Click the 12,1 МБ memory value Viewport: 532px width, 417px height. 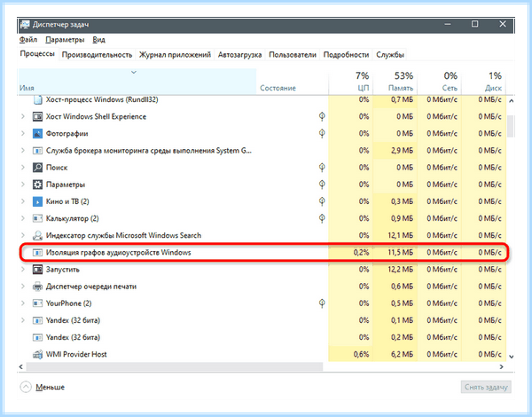tap(401, 235)
